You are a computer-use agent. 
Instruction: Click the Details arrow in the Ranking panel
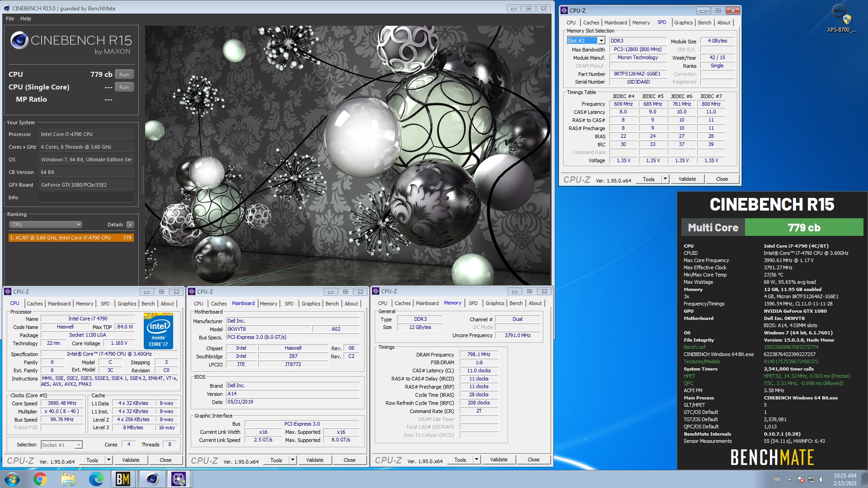[130, 225]
